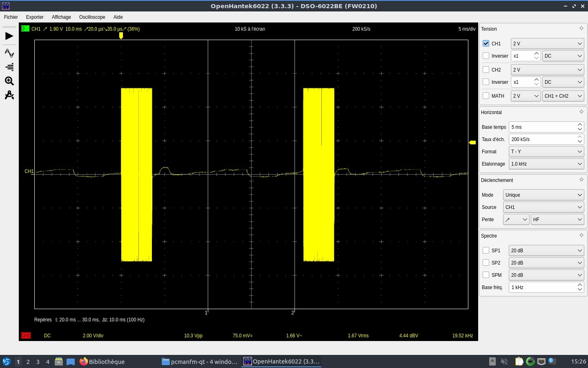The image size is (588, 368).
Task: Float the Horizontal dock panel
Action: [581, 112]
